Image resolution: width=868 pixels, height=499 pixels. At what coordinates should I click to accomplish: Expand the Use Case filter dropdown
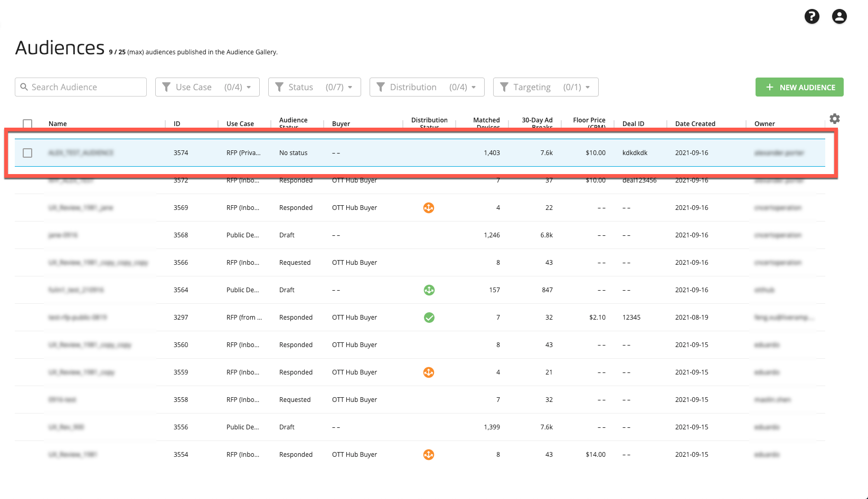tap(207, 87)
